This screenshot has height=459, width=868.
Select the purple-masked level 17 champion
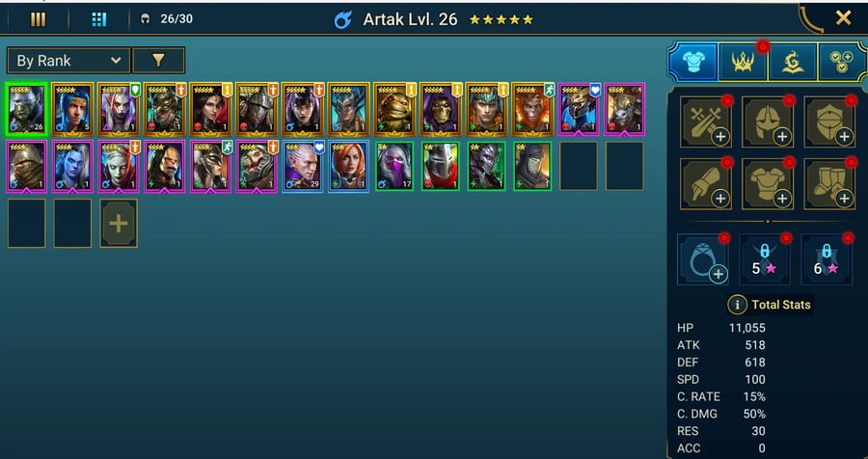click(x=394, y=167)
